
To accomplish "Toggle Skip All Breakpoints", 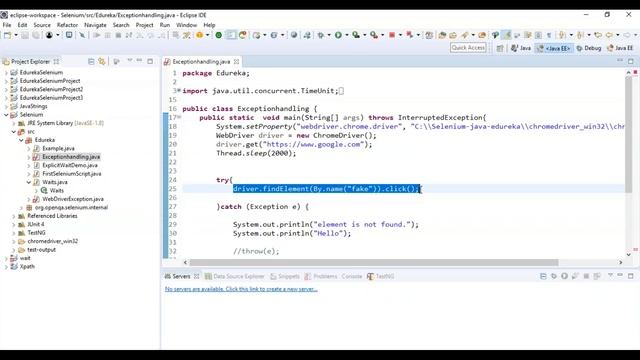I will pyautogui.click(x=82, y=35).
